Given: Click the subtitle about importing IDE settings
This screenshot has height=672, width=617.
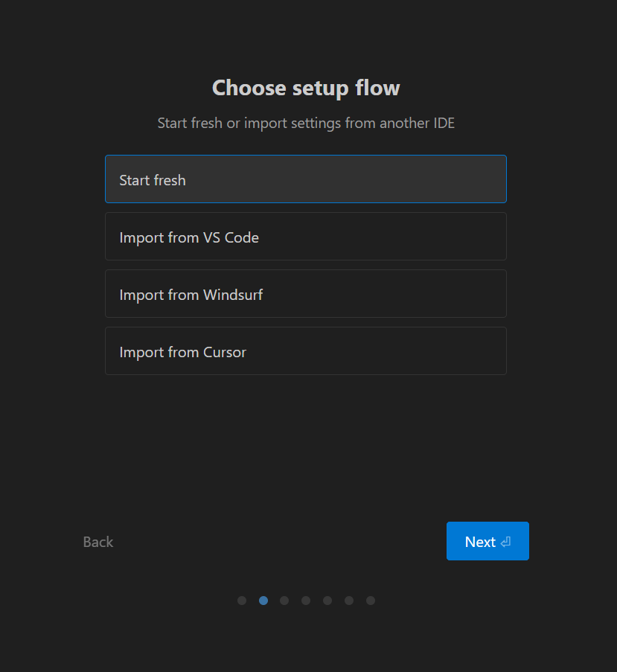Looking at the screenshot, I should tap(306, 123).
